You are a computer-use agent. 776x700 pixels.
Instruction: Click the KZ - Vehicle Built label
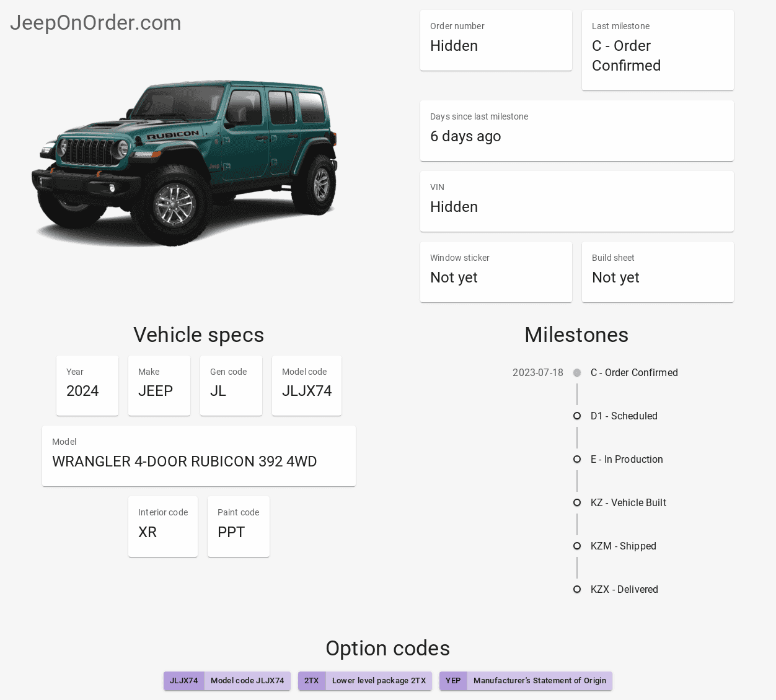[628, 503]
